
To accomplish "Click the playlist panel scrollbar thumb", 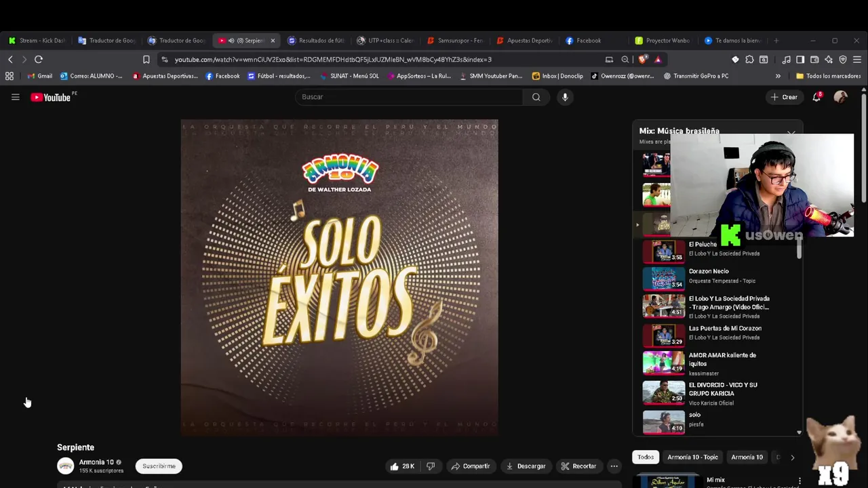I will click(800, 247).
